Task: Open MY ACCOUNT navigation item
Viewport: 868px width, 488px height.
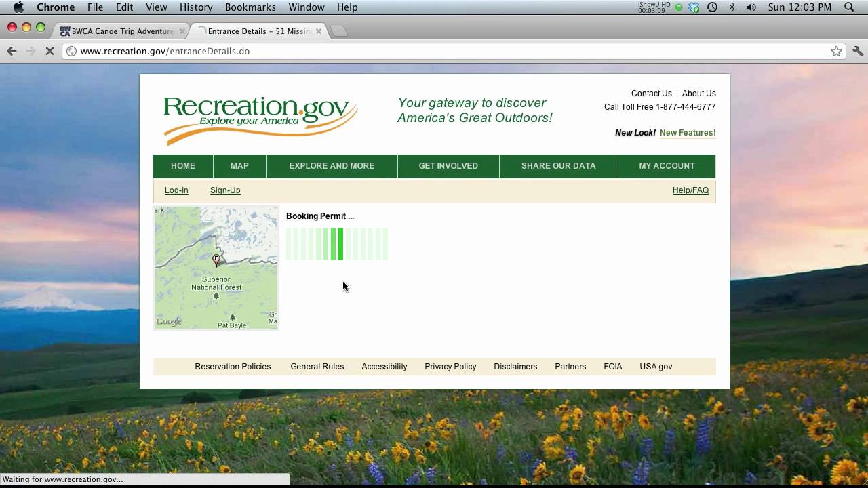Action: (667, 166)
